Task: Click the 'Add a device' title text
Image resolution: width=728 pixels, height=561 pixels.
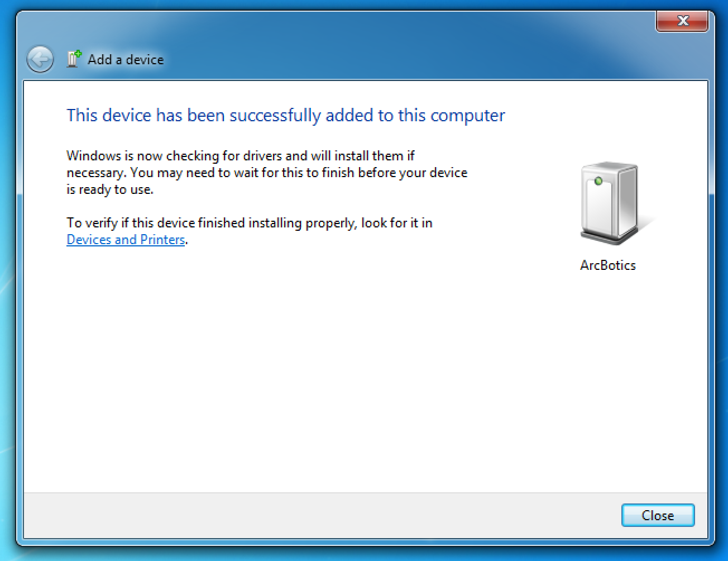Action: pyautogui.click(x=126, y=60)
